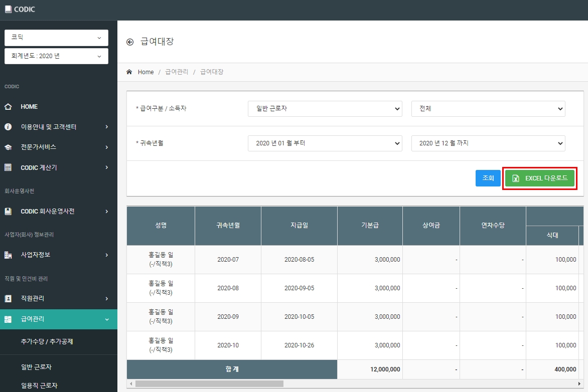
Task: Click the 전문가서비스 graduation cap icon
Action: (x=8, y=147)
